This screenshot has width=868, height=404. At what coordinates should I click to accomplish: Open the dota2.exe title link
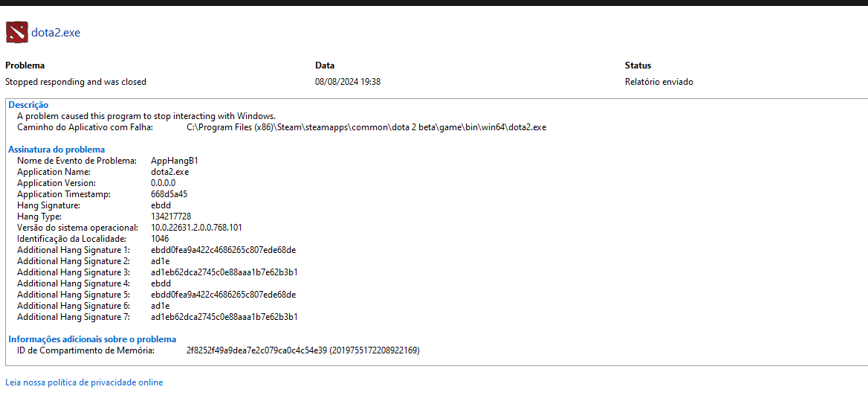coord(56,33)
